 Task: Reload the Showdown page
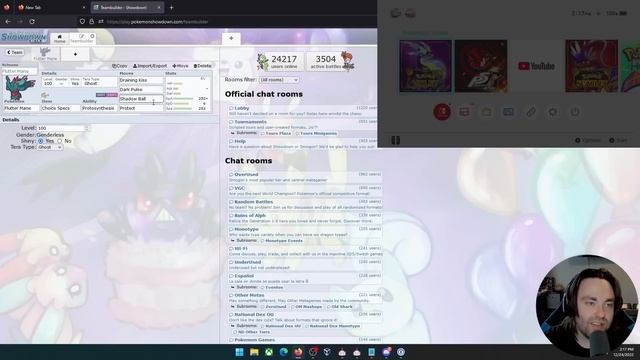tap(32, 21)
